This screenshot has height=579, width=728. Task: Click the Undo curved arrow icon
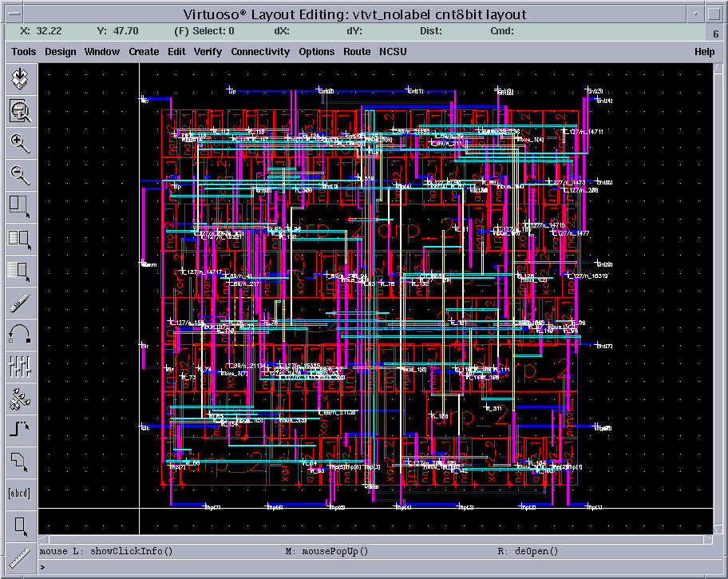pyautogui.click(x=20, y=334)
